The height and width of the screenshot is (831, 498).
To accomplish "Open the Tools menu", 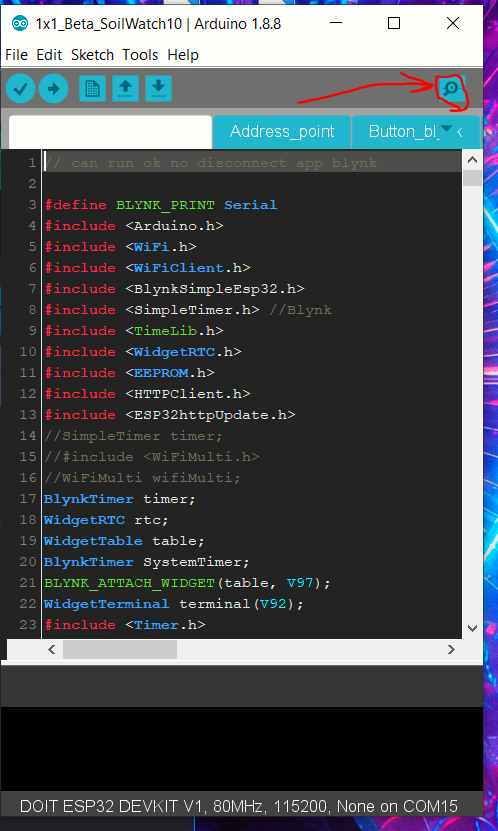I will [x=140, y=55].
